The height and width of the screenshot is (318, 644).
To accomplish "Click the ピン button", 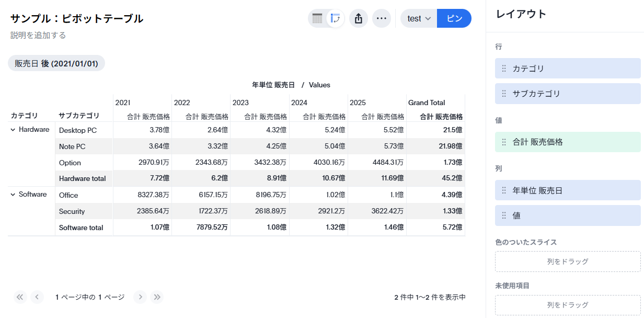I will point(454,19).
